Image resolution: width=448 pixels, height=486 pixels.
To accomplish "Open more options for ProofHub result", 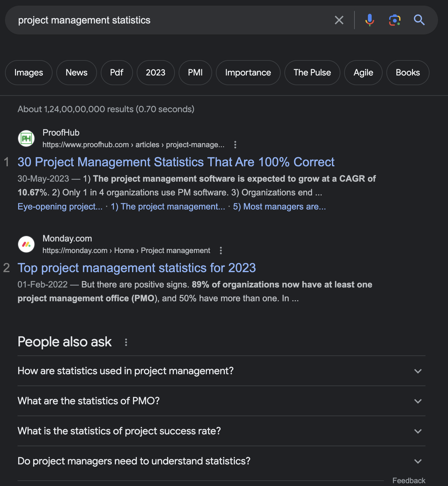I will coord(235,145).
